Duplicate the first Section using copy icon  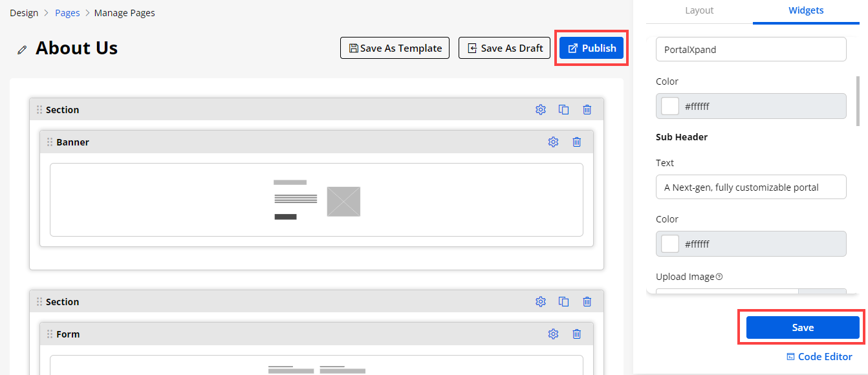[x=563, y=110]
